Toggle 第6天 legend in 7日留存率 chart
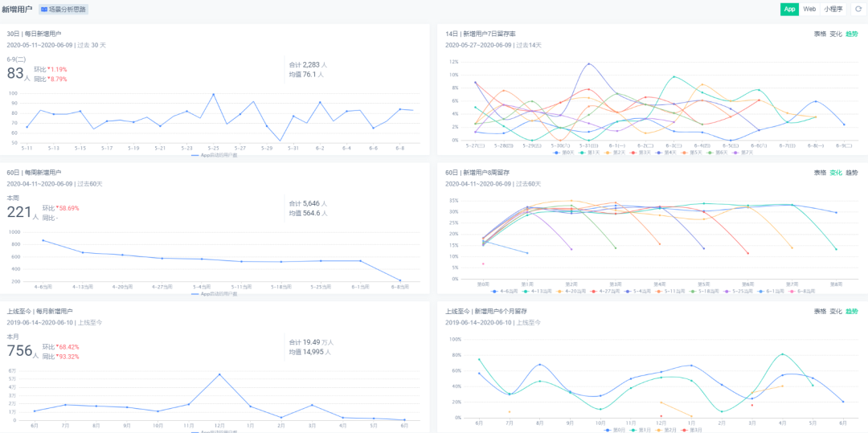 coord(718,153)
